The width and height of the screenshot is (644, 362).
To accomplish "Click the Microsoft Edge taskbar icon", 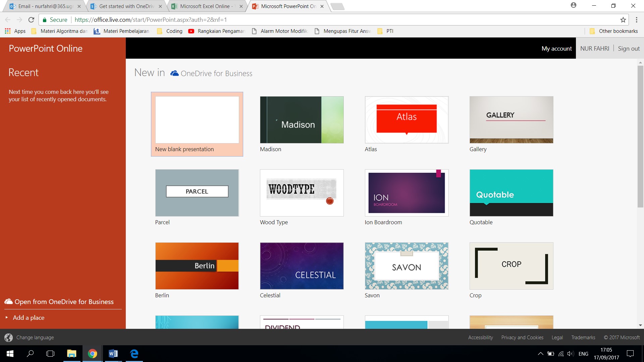I will [134, 354].
